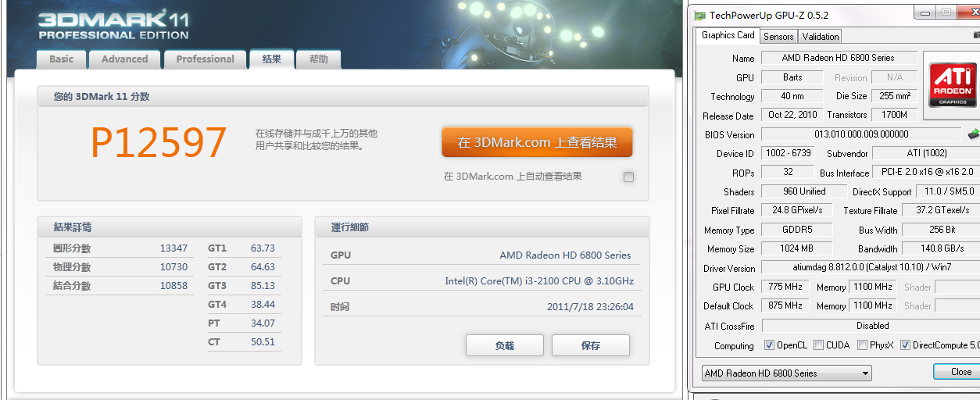Viewport: 980px width, 400px height.
Task: Click the GPU field showing Barts
Action: pos(792,77)
